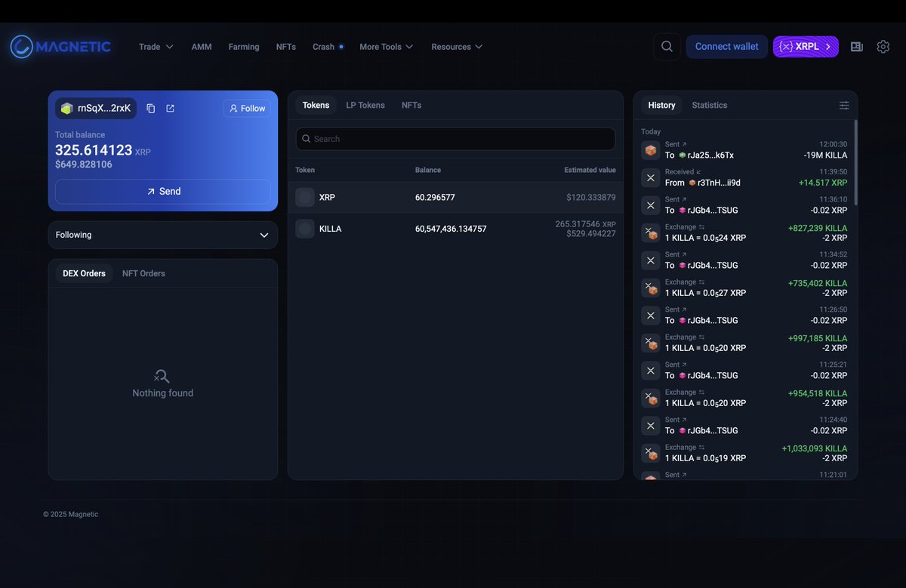Click sent icon for 11:26:50 transaction
The width and height of the screenshot is (906, 588).
[651, 316]
